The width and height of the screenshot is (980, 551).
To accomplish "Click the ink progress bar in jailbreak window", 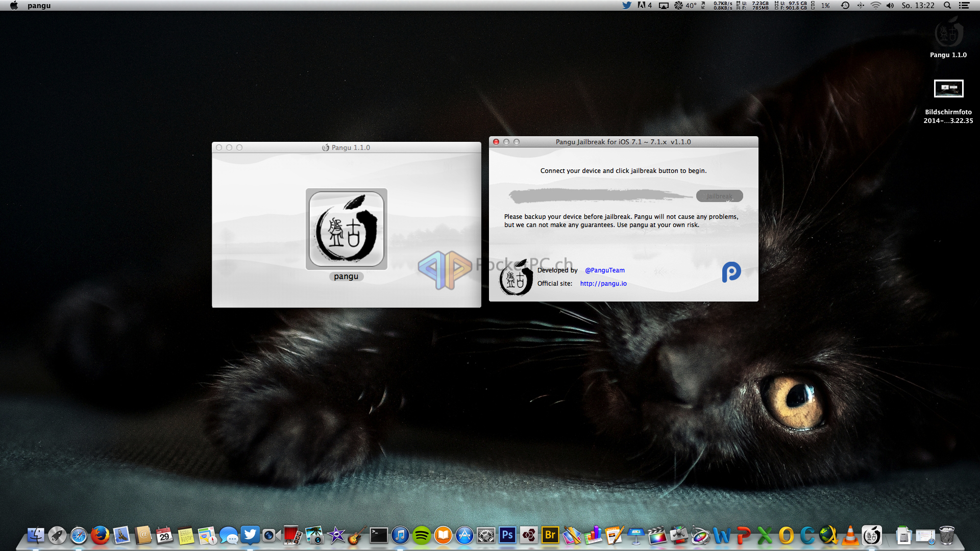I will coord(601,195).
